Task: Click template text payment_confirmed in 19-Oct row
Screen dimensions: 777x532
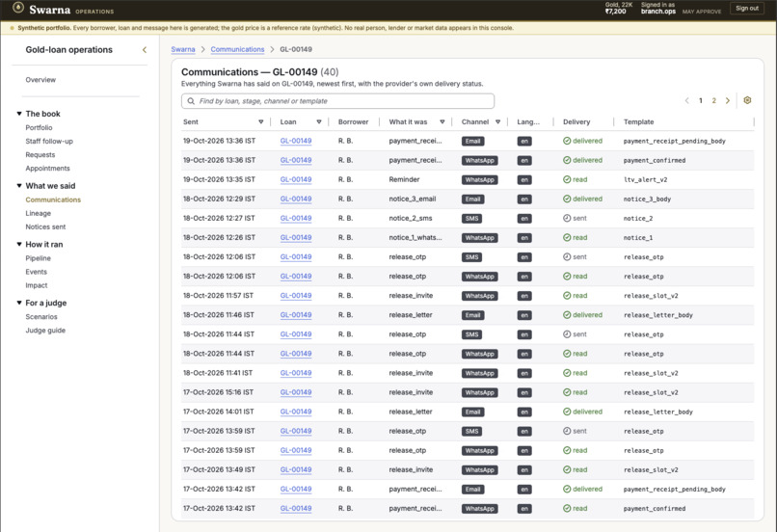Action: click(x=655, y=161)
